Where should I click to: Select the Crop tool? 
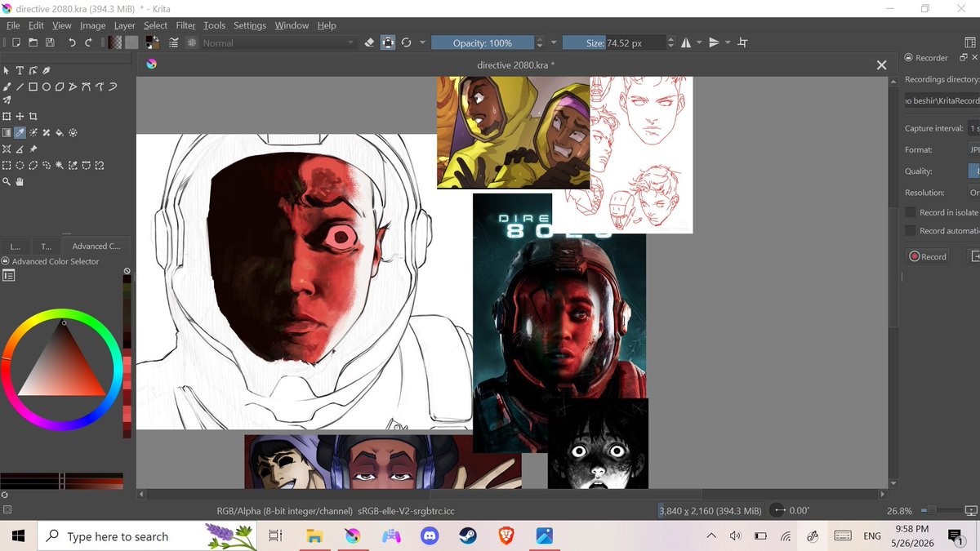[33, 117]
